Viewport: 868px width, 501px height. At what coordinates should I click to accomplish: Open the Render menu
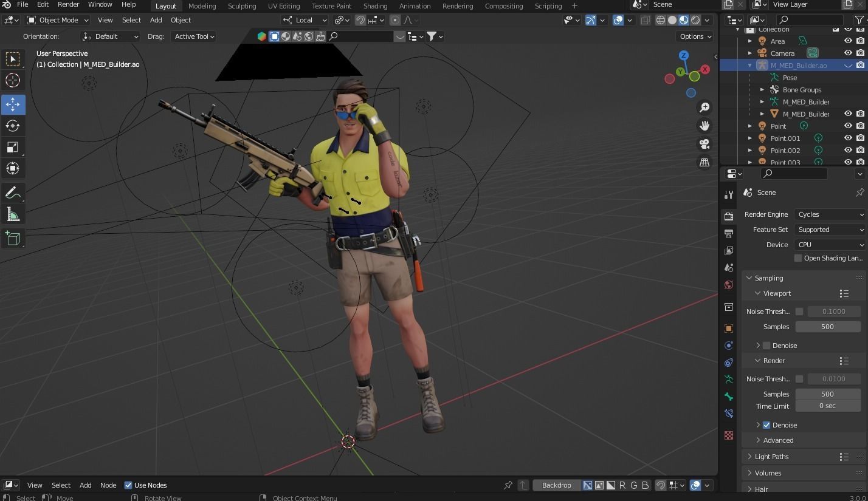[68, 5]
